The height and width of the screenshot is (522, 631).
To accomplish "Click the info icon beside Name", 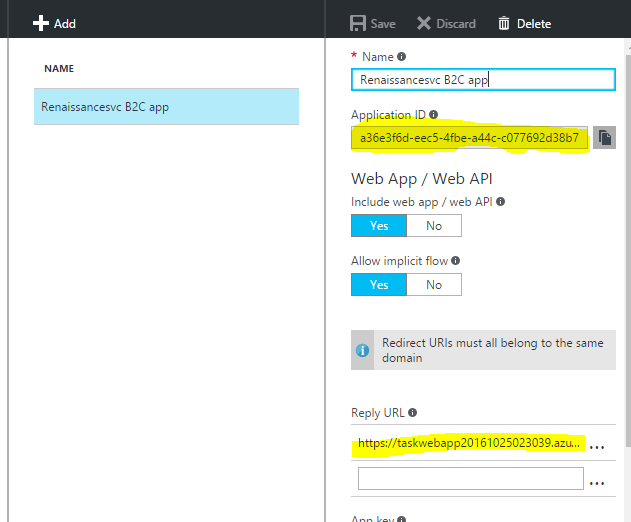I will click(x=402, y=57).
